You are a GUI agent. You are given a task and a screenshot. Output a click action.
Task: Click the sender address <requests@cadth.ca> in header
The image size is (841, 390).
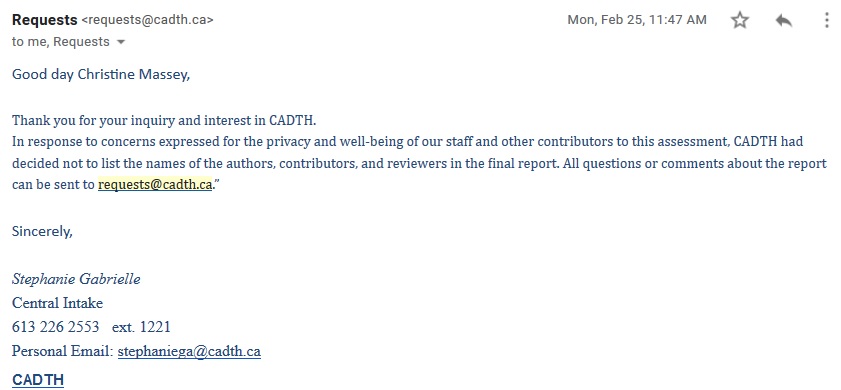[147, 20]
